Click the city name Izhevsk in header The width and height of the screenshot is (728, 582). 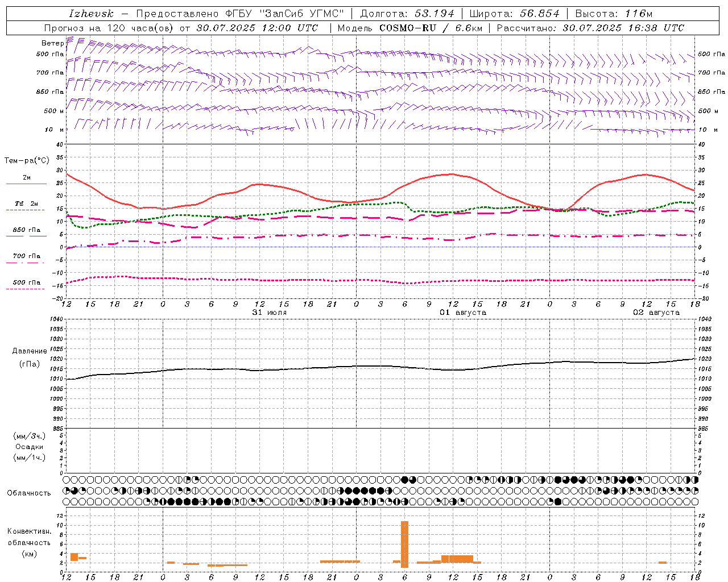[92, 14]
